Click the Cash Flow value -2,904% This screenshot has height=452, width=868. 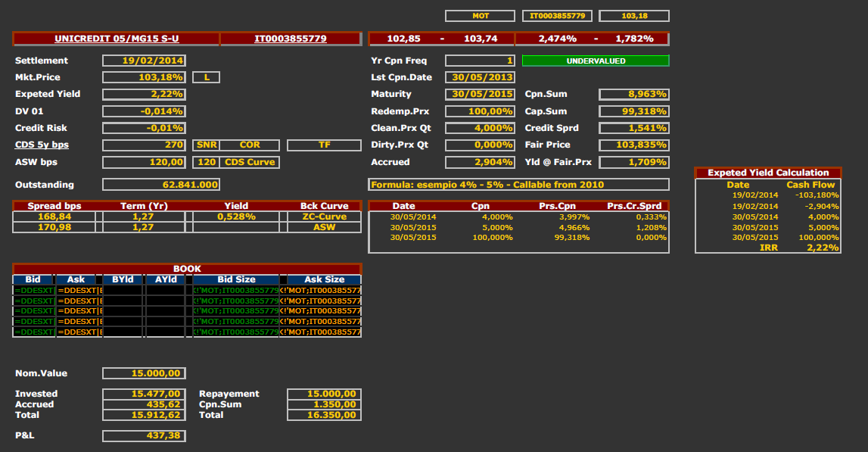[822, 206]
